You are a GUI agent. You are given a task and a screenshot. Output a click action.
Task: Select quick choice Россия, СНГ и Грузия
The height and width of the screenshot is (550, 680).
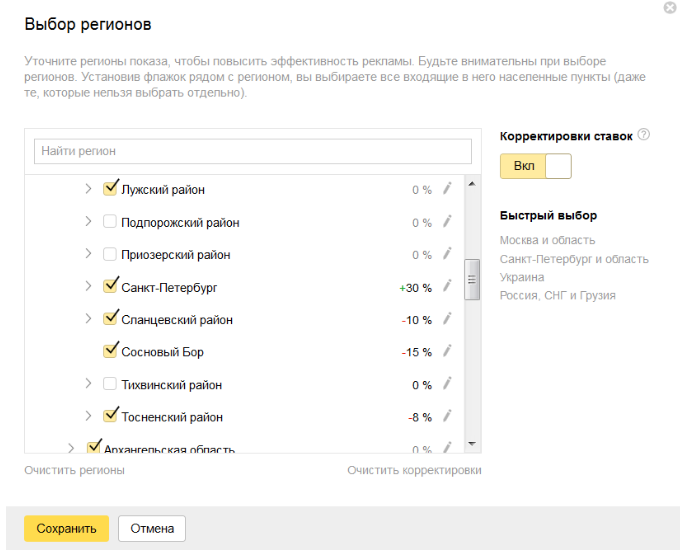(x=557, y=295)
